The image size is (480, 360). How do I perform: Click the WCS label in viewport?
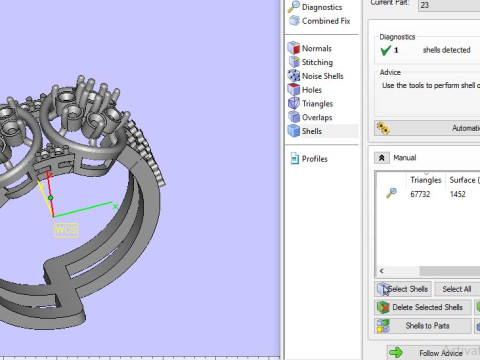pyautogui.click(x=66, y=230)
